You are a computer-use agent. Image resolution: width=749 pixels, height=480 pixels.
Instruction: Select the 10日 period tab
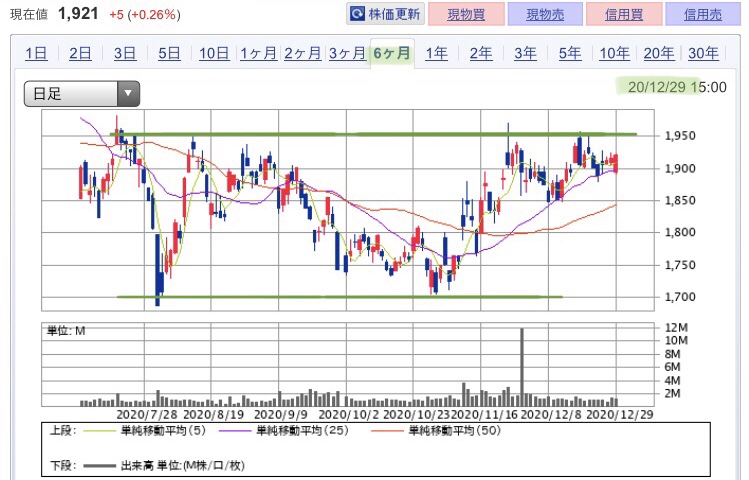pos(214,53)
